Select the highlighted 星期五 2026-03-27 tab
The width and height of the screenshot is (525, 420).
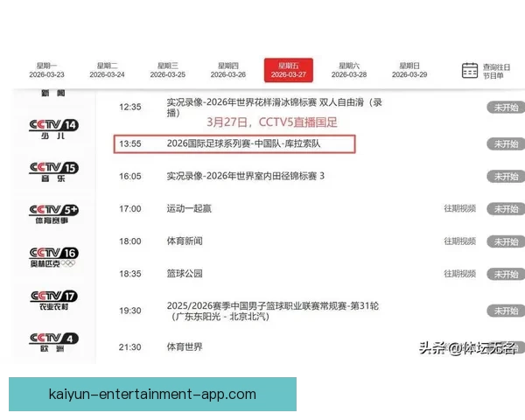[x=289, y=70]
